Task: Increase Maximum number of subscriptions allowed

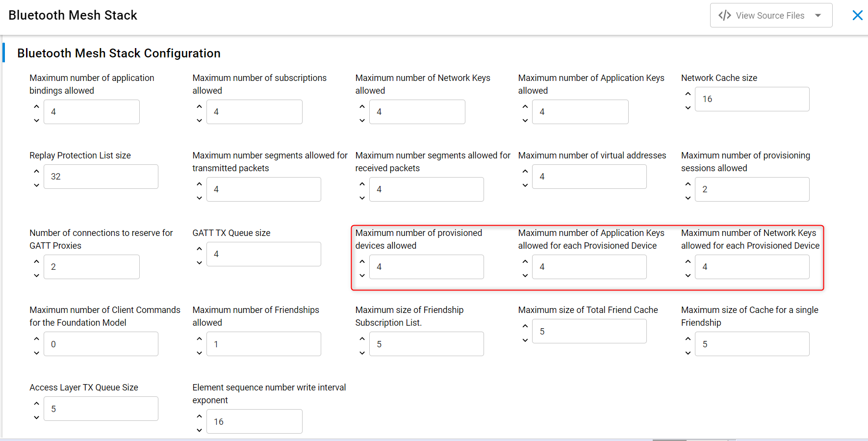Action: pyautogui.click(x=199, y=106)
